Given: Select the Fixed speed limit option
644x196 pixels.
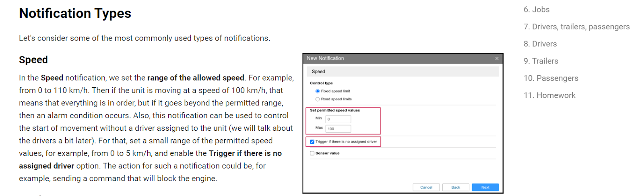Looking at the screenshot, I should tap(318, 91).
